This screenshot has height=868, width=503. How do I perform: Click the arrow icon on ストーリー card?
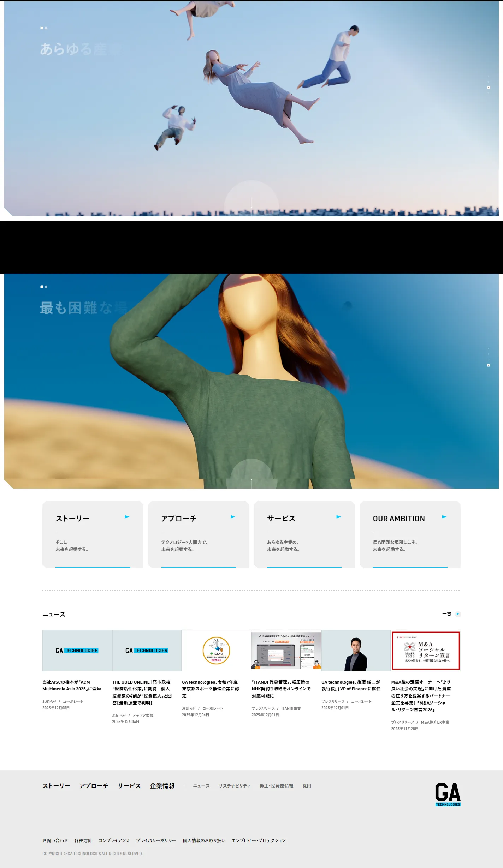(127, 517)
